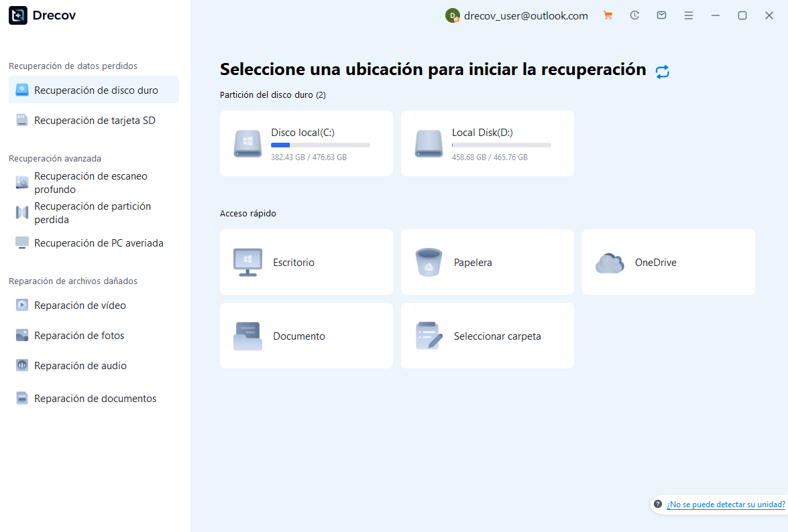The height and width of the screenshot is (532, 788).
Task: Click the user account avatar
Action: 452,15
